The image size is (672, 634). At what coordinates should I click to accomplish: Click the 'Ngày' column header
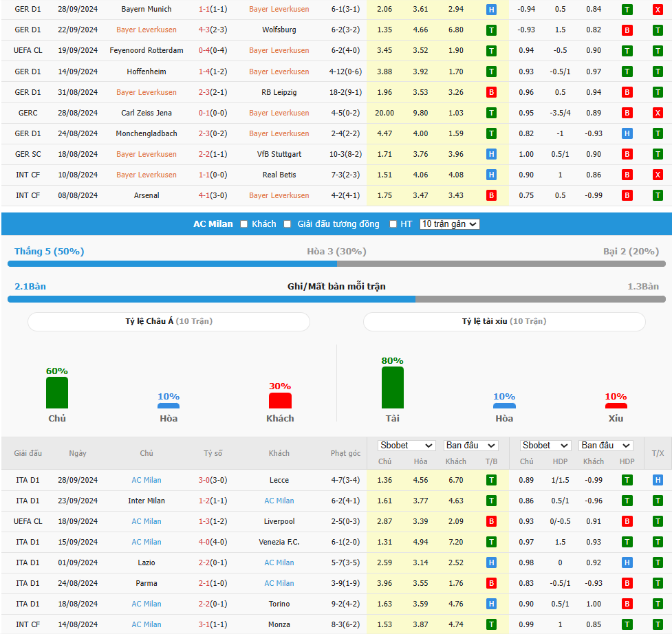click(x=78, y=453)
